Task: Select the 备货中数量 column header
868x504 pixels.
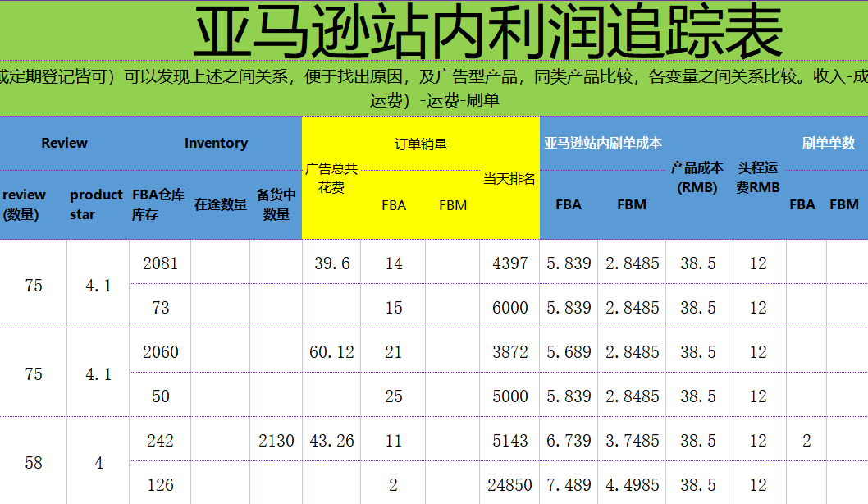Action: tap(276, 204)
